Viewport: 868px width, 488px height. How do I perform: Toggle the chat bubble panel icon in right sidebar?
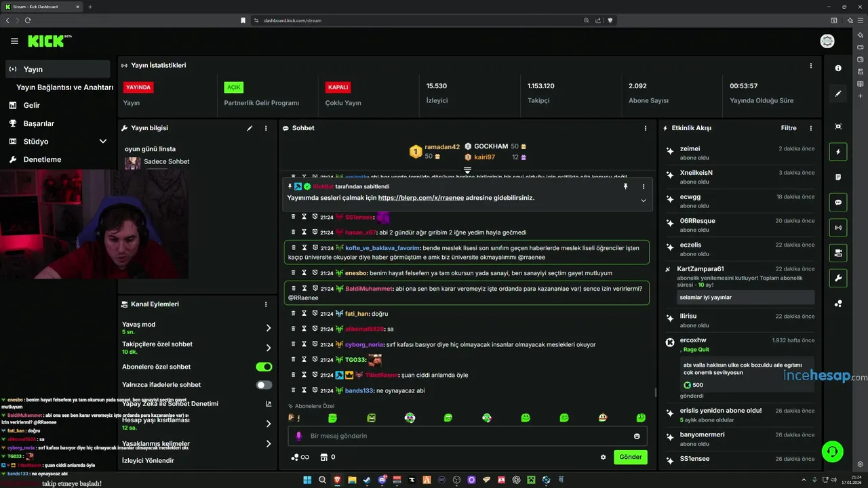(x=838, y=203)
